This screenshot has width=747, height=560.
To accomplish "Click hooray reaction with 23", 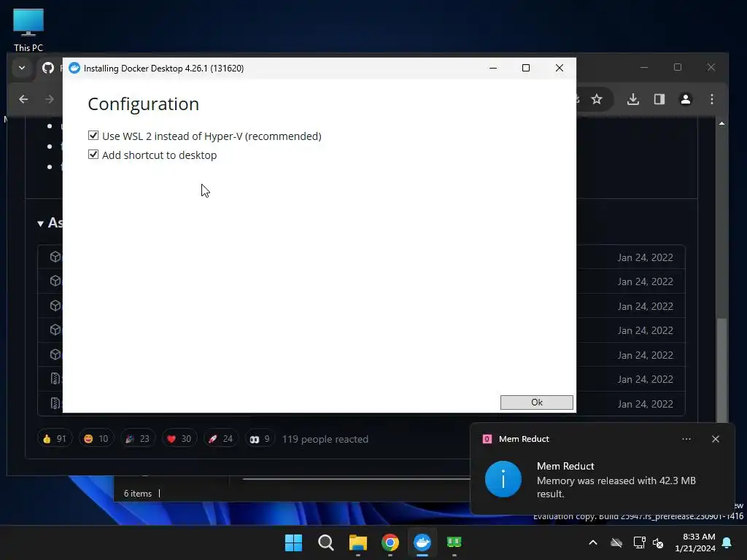I will click(138, 438).
